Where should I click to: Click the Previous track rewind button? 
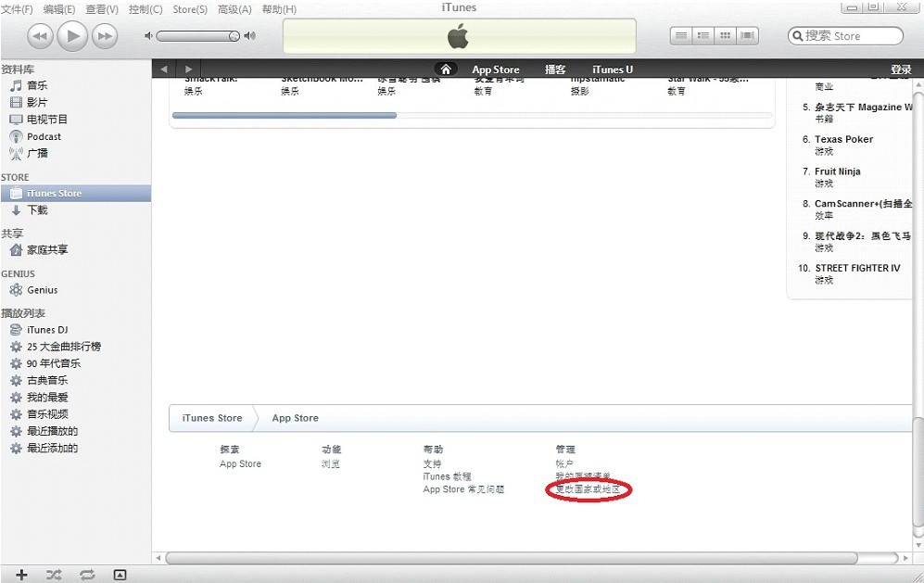click(x=39, y=36)
